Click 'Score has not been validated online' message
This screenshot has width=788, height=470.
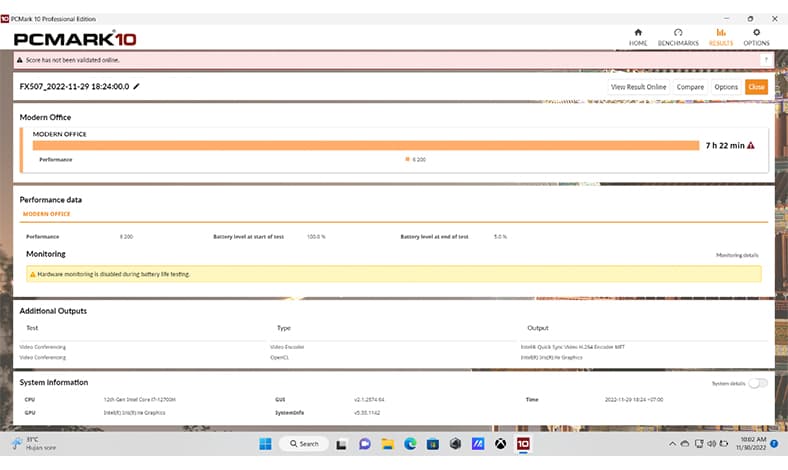72,60
